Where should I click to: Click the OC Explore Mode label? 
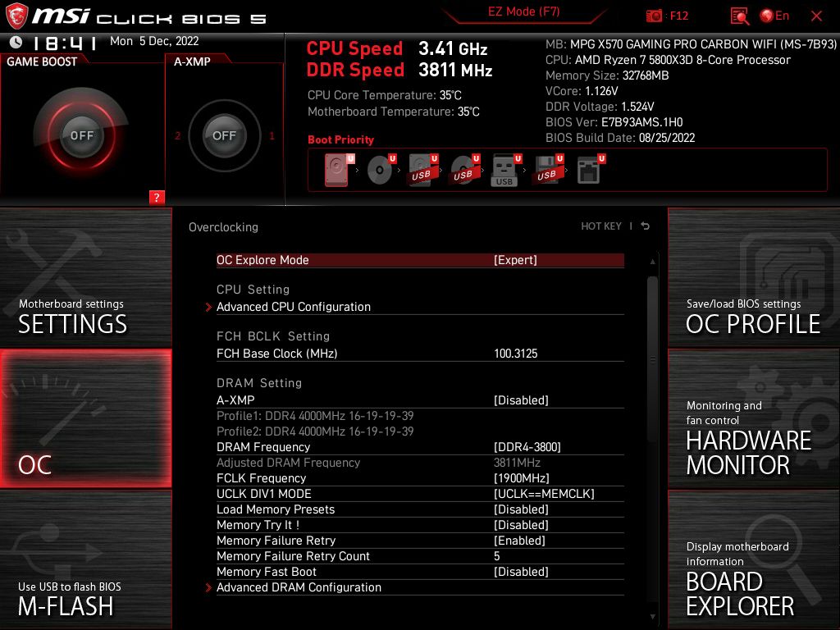[x=262, y=260]
